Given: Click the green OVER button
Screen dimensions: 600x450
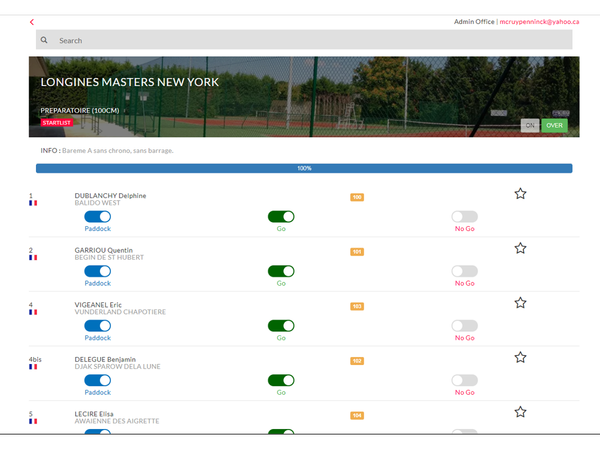Looking at the screenshot, I should click(x=554, y=125).
